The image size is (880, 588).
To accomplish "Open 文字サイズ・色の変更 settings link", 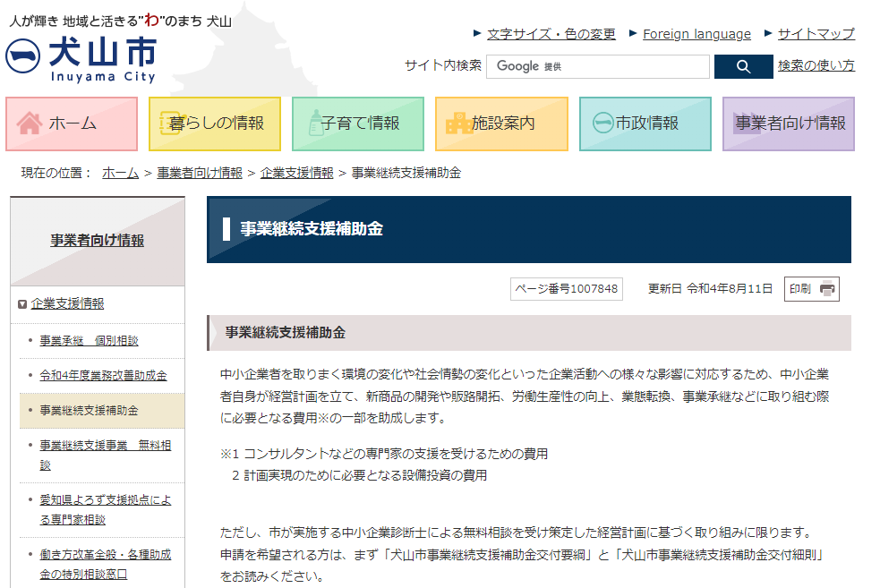I will click(551, 34).
